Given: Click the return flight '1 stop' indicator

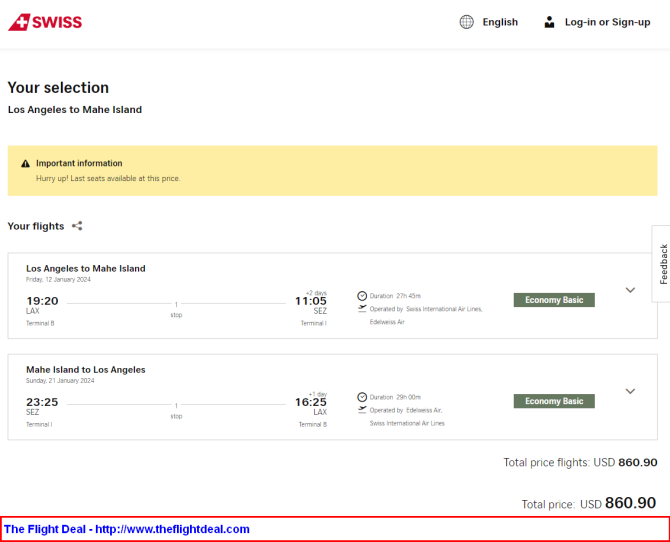Looking at the screenshot, I should click(176, 411).
